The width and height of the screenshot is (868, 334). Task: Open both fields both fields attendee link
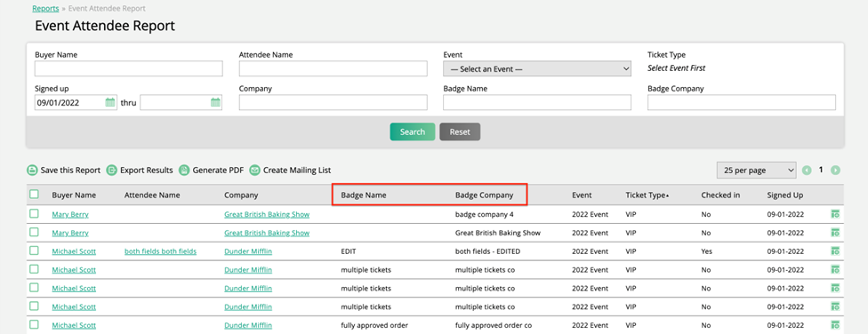pyautogui.click(x=161, y=251)
